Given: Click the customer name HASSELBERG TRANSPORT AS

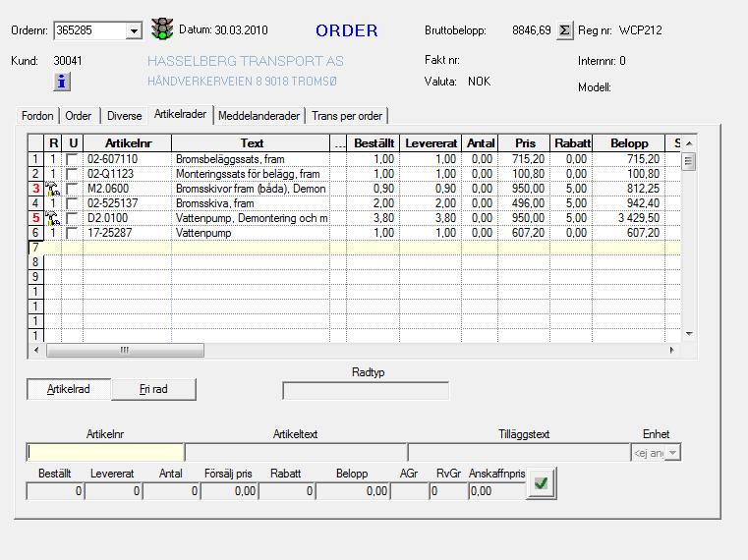Looking at the screenshot, I should (245, 61).
